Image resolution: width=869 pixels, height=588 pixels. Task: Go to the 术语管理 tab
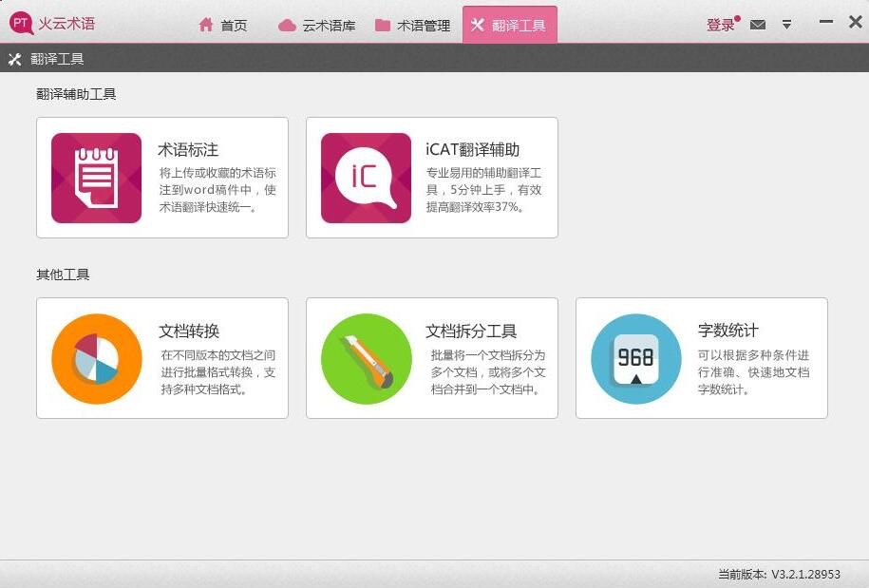[x=412, y=26]
